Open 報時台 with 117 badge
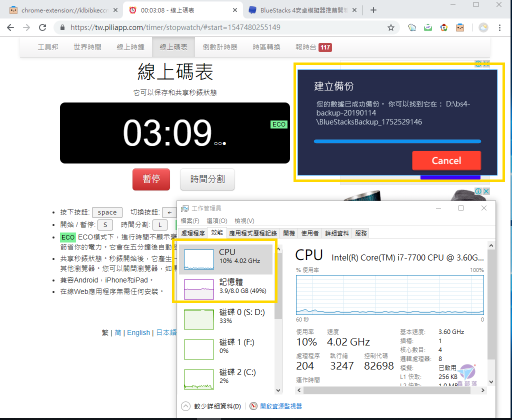 pos(313,47)
